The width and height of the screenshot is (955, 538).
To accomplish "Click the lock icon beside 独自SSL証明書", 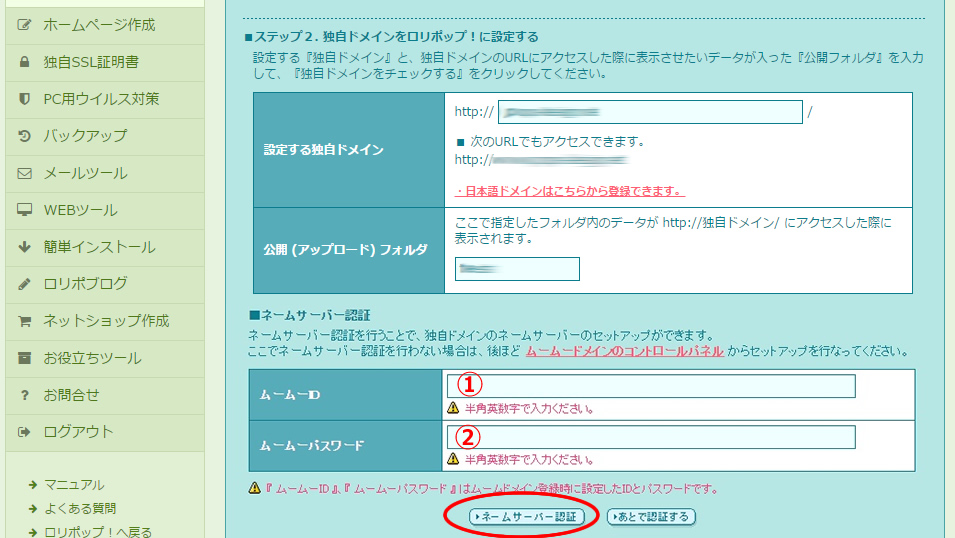I will (24, 62).
